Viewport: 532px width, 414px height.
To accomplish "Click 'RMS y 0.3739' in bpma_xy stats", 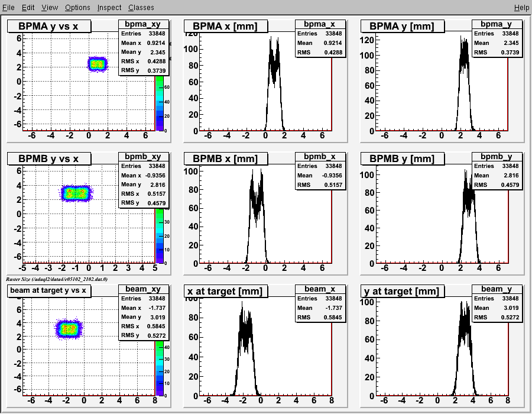I will 143,70.
